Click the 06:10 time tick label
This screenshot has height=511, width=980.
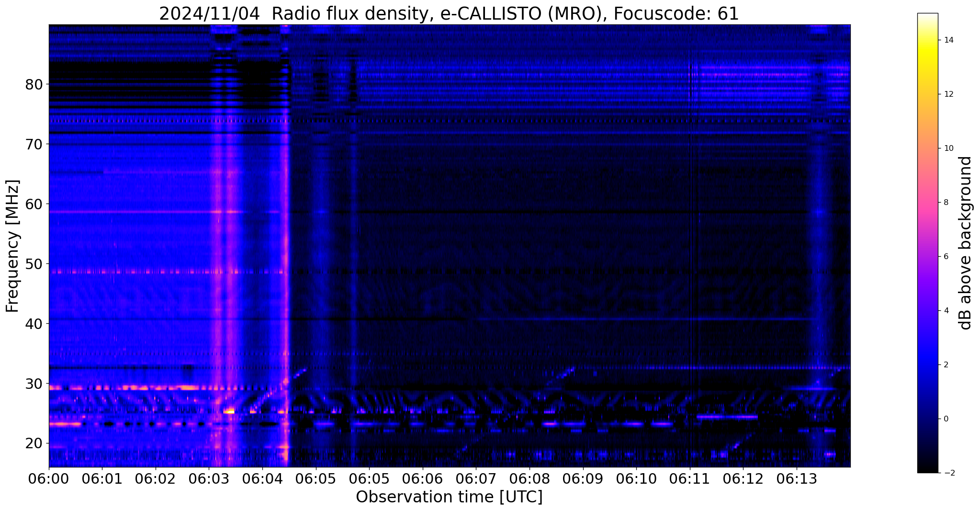click(x=636, y=479)
